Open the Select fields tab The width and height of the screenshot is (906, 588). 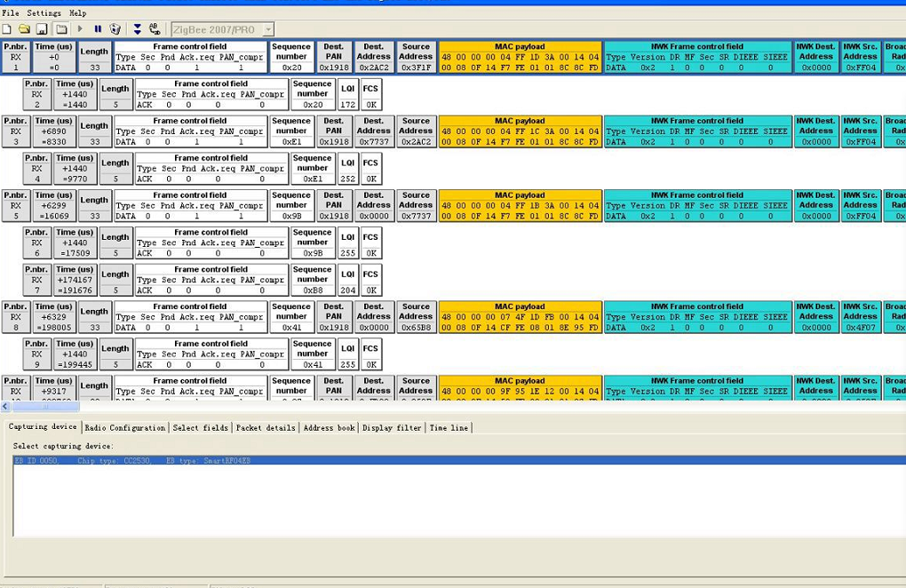click(x=201, y=427)
